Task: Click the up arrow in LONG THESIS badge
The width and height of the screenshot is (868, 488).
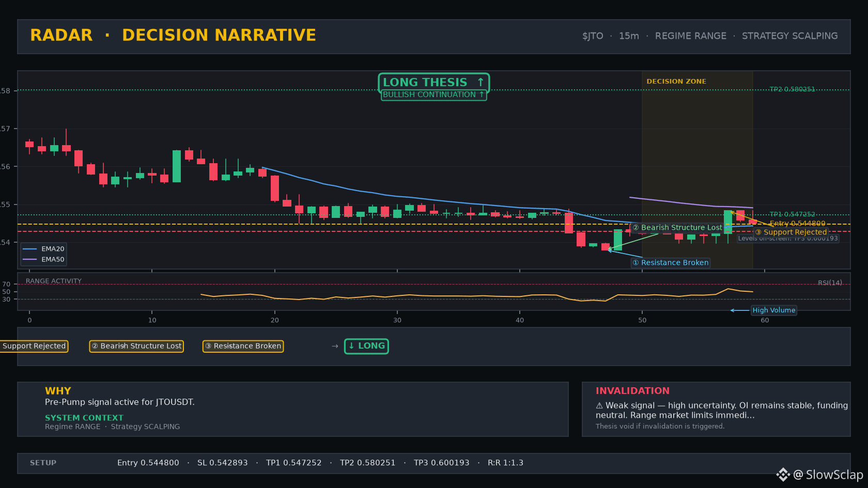Action: click(x=481, y=83)
